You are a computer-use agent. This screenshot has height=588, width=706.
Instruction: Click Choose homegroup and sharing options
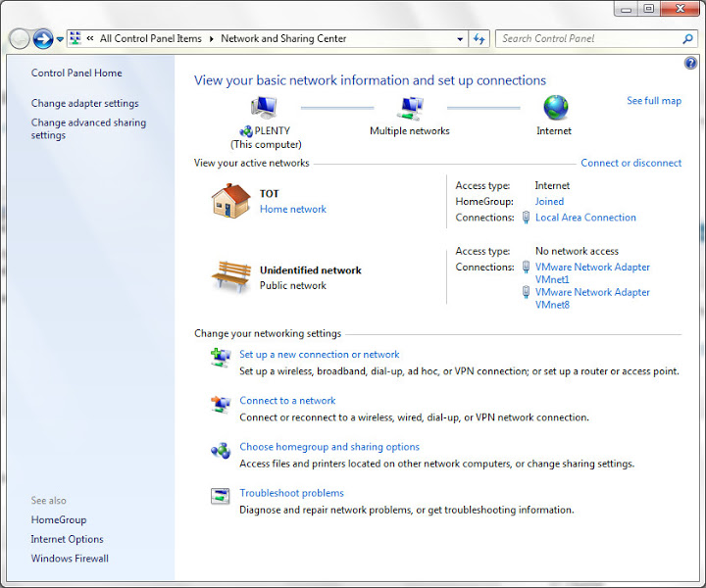(329, 447)
